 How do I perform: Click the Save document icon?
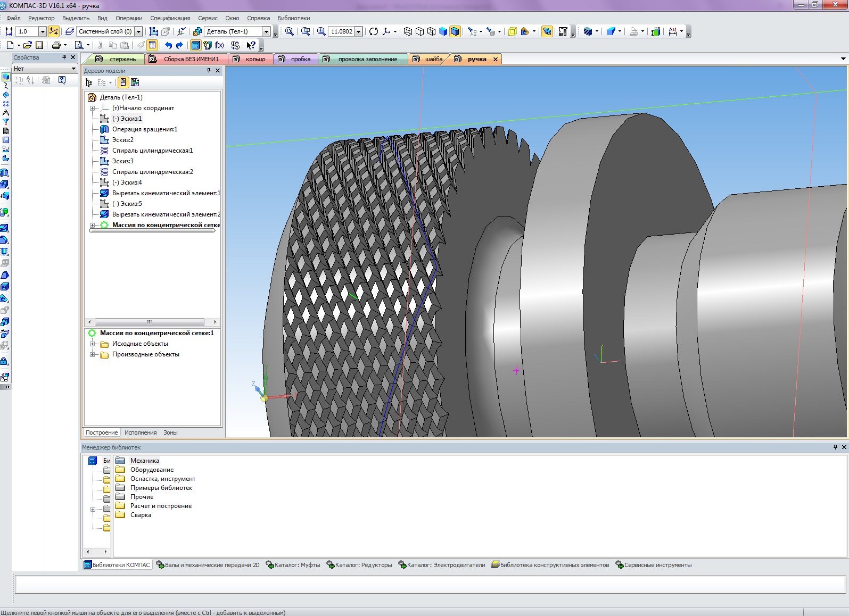[39, 46]
